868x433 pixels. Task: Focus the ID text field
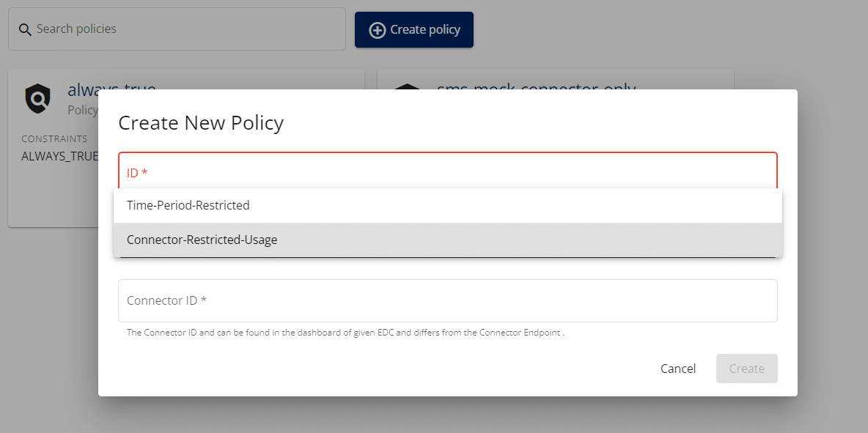pyautogui.click(x=447, y=171)
